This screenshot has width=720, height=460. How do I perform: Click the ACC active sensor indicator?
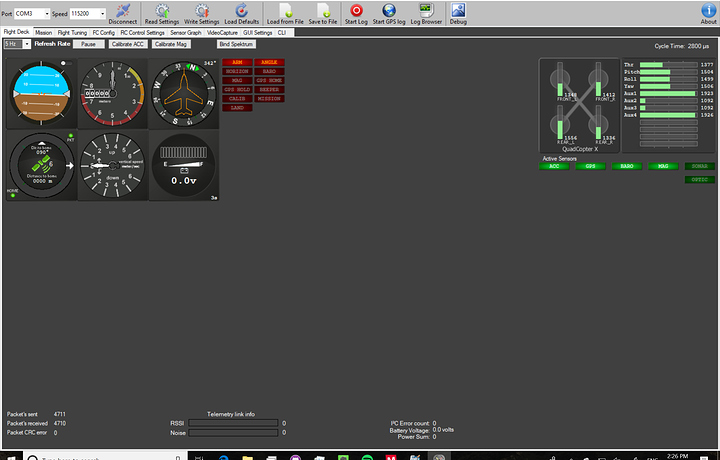pos(554,166)
